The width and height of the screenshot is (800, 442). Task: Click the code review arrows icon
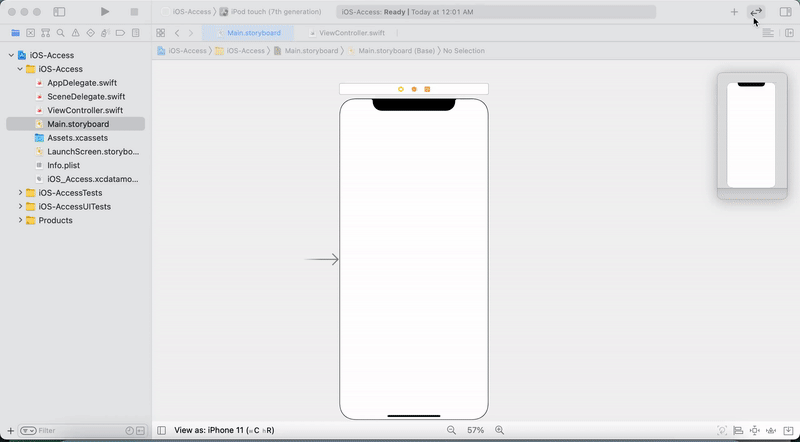pos(756,12)
